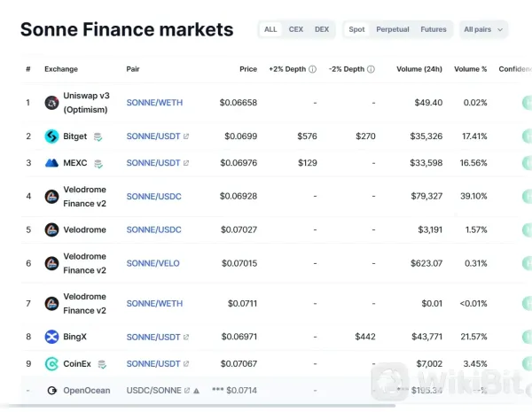Click the BingX exchange name
This screenshot has height=412, width=532.
tap(74, 337)
